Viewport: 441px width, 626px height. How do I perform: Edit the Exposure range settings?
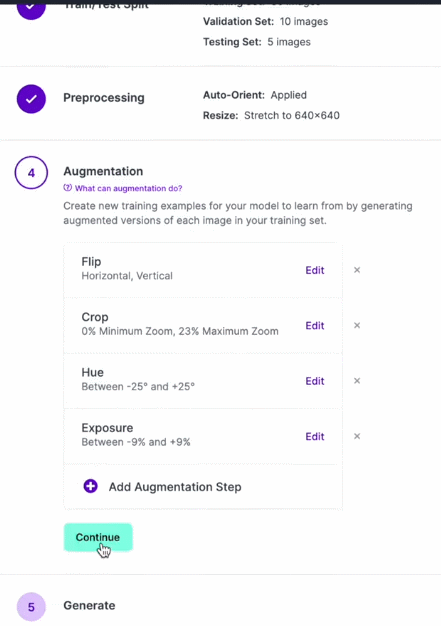tap(314, 437)
